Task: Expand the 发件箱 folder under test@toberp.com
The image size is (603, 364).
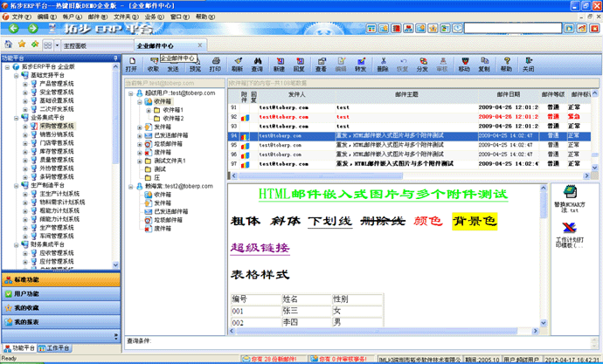Action: (140, 127)
